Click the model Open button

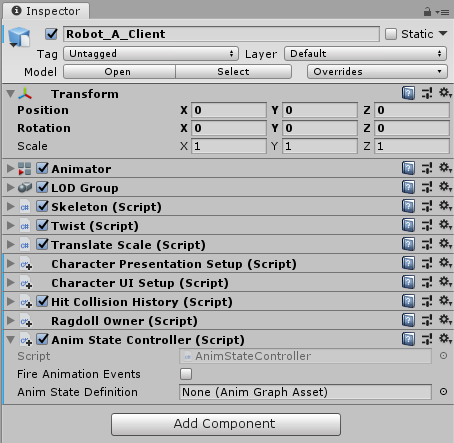point(119,71)
